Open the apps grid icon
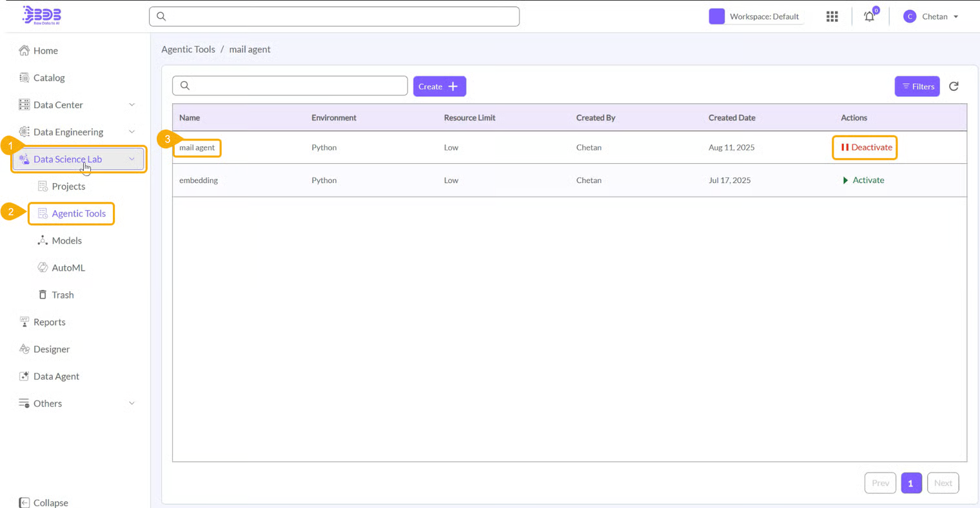This screenshot has width=980, height=508. [x=832, y=17]
